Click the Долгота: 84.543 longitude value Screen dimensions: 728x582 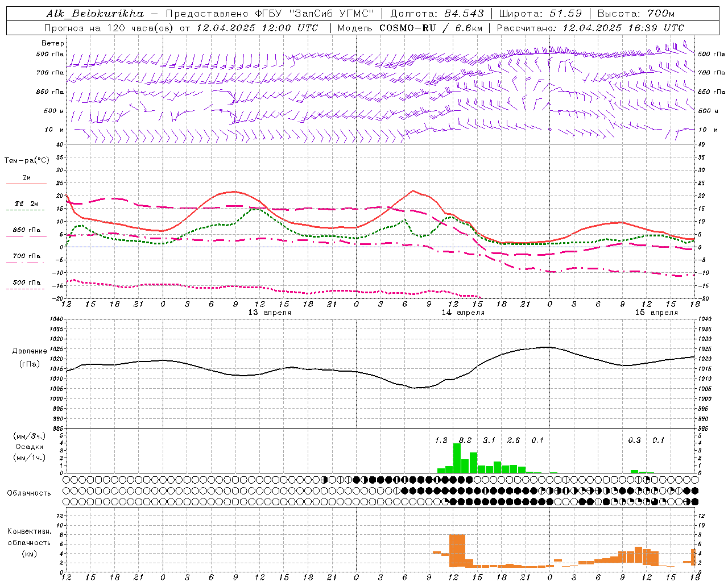click(x=437, y=13)
